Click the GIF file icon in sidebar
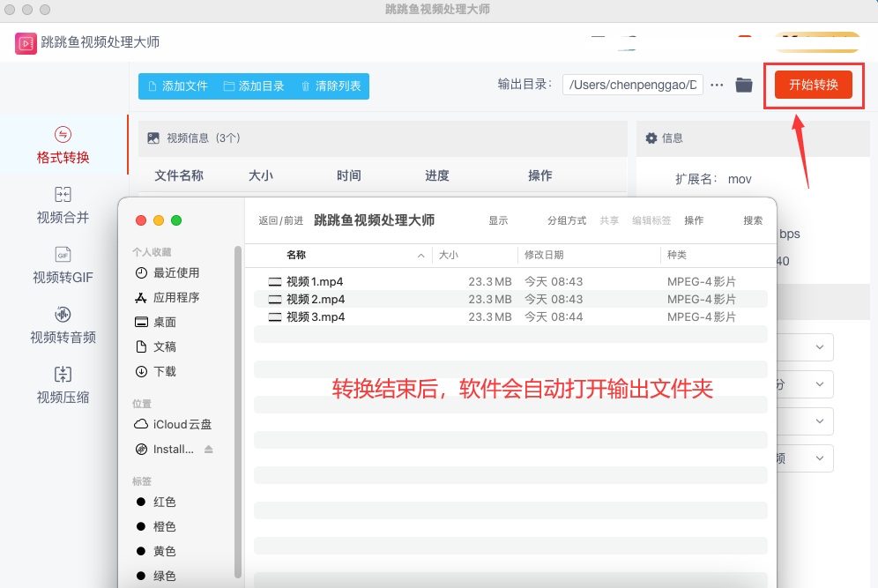 pos(63,254)
